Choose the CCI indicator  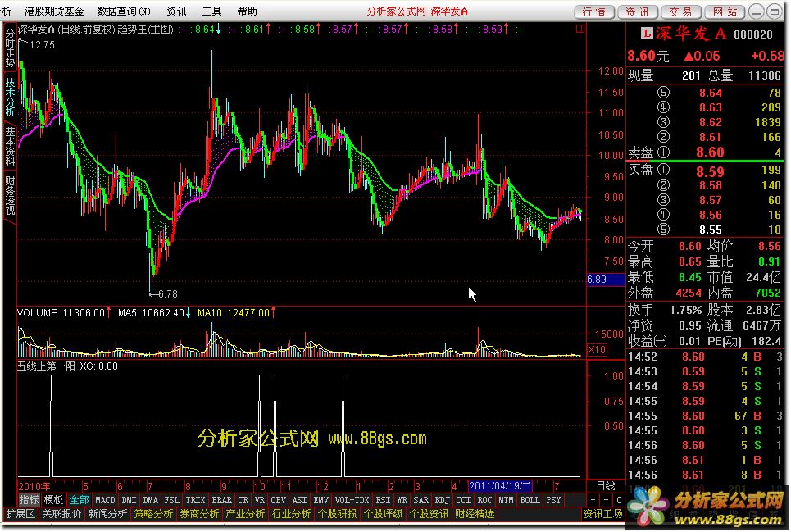click(x=463, y=500)
